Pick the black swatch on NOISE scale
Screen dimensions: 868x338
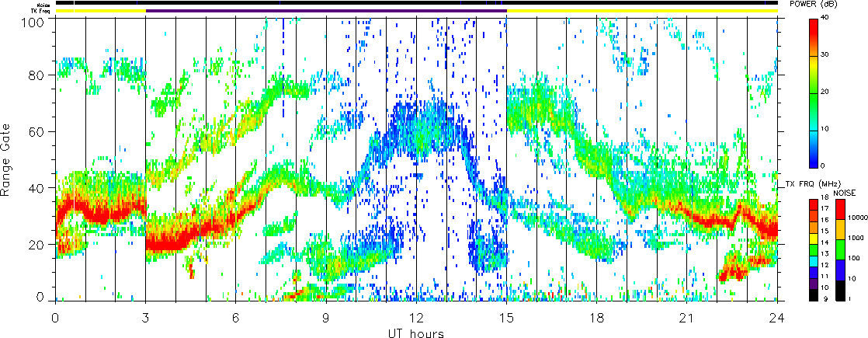[840, 291]
